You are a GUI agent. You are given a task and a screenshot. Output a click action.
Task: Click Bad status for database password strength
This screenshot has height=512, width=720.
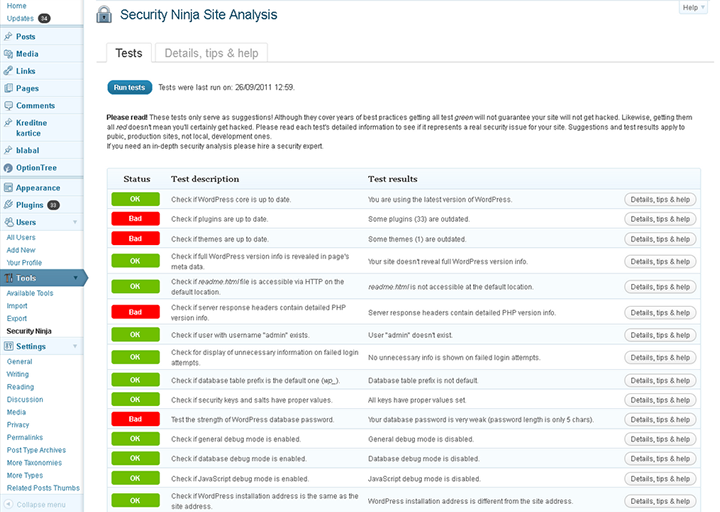[135, 419]
